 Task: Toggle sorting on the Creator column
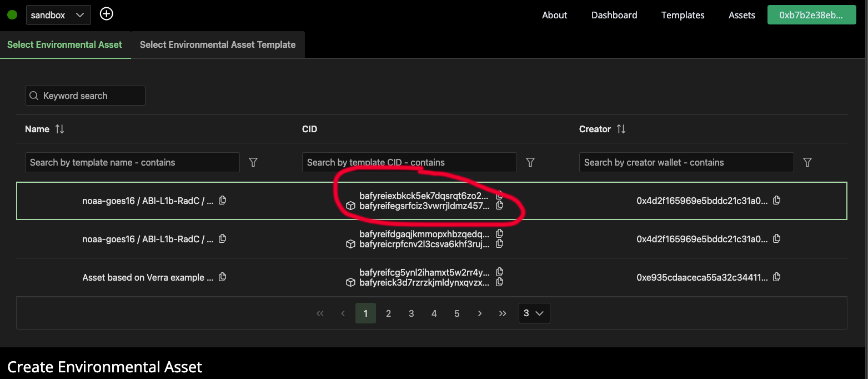click(621, 128)
